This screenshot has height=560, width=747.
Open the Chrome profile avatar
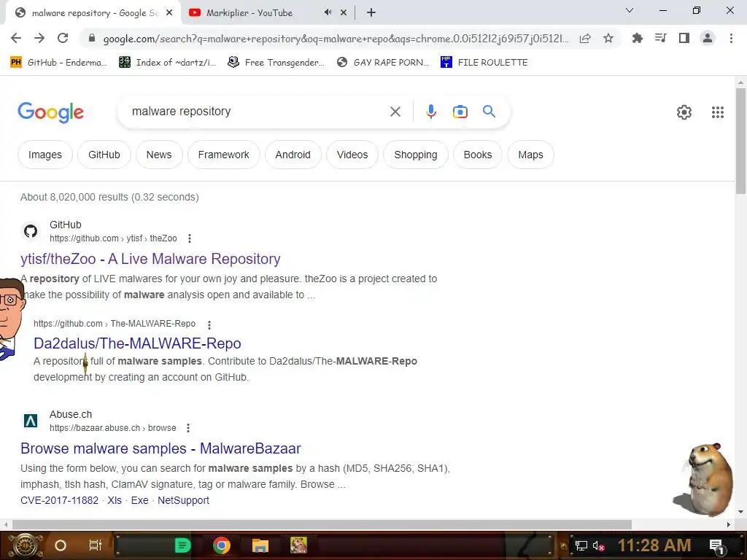(708, 38)
